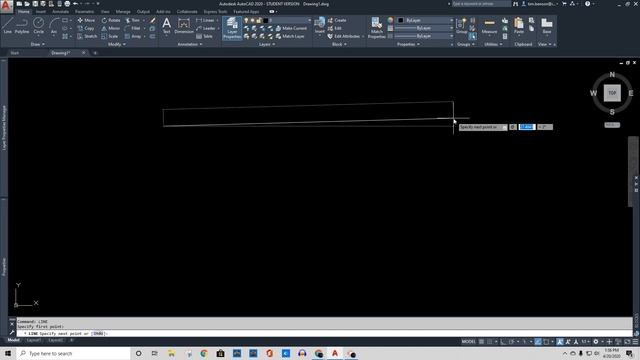
Task: Toggle layer on/off lightbulb icon
Action: coord(246,20)
